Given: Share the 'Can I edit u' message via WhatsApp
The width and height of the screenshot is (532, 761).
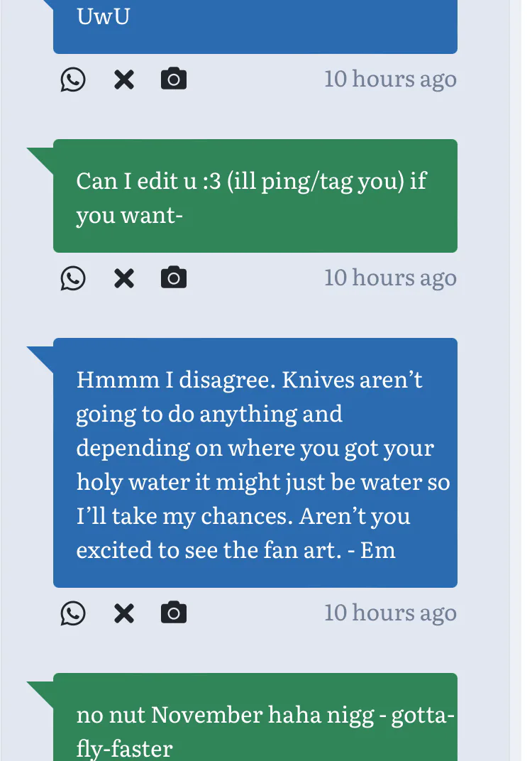Looking at the screenshot, I should coord(73,278).
